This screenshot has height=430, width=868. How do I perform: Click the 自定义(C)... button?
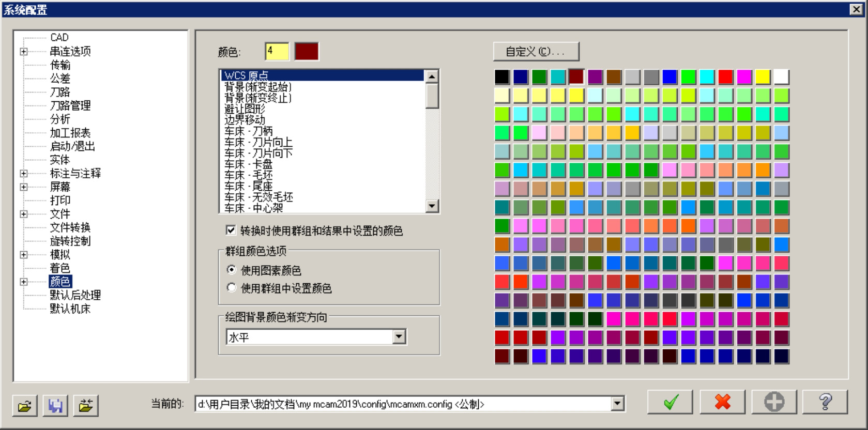pyautogui.click(x=536, y=52)
